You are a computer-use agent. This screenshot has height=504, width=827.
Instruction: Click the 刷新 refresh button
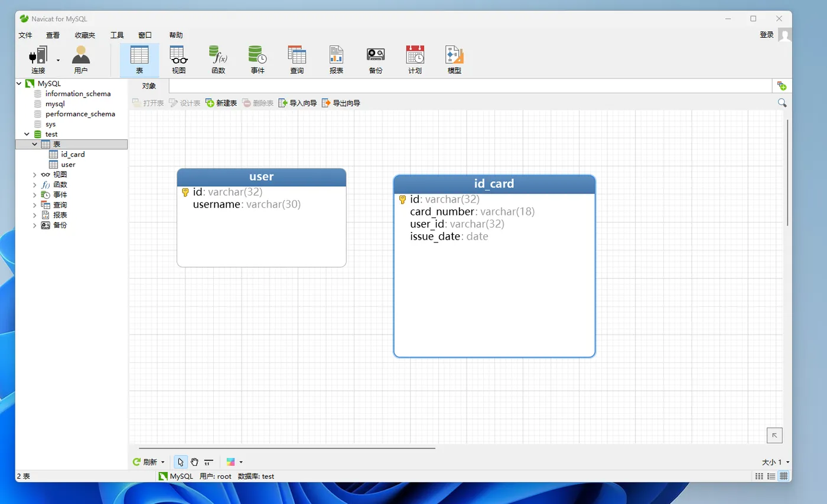145,462
